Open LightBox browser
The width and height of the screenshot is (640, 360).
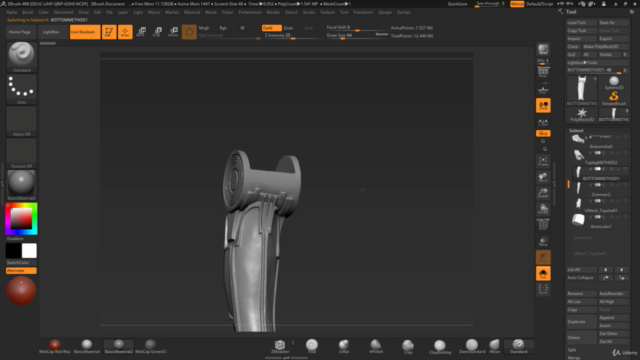pos(51,32)
